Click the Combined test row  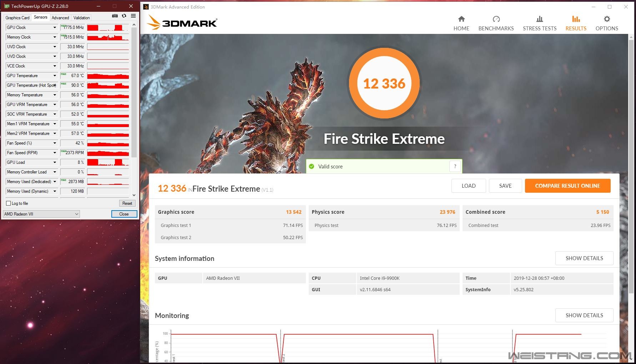pos(538,226)
